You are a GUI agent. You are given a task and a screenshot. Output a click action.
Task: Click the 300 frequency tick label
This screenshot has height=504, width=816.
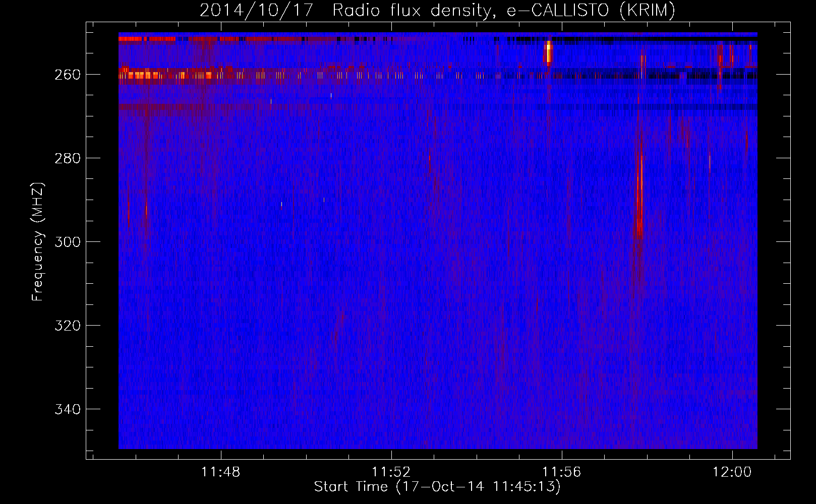click(67, 242)
